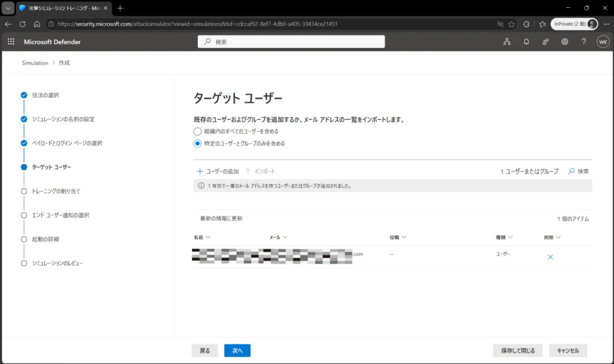Refresh the browser page
This screenshot has height=364, width=614.
23,24
